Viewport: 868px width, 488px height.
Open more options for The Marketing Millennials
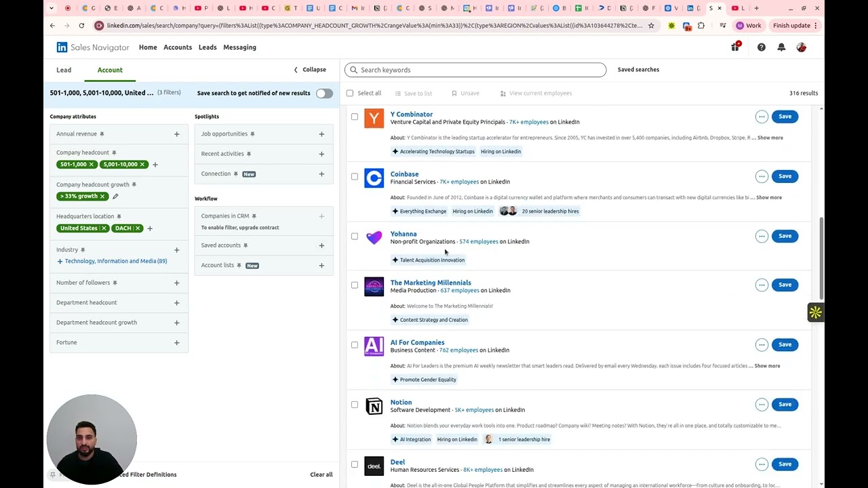click(762, 285)
